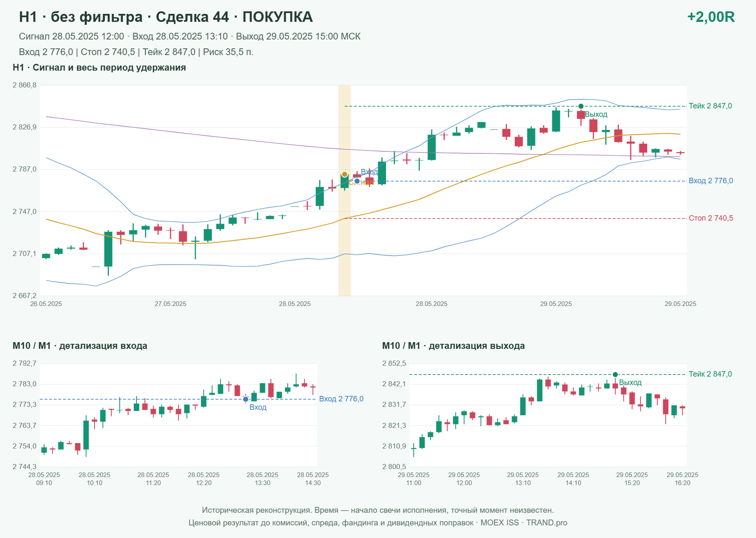Screen dimensions: 756x538
Task: Click the 'H1 · Сигнал и весь период удержания' title
Action: click(99, 68)
